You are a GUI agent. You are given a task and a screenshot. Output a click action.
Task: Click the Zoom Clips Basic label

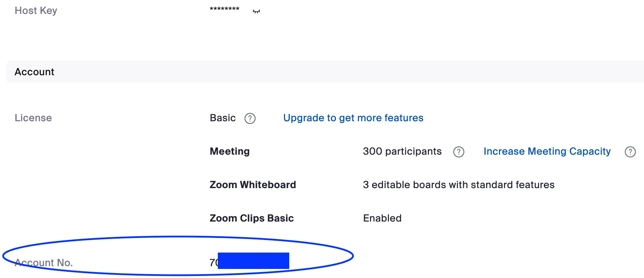(252, 218)
